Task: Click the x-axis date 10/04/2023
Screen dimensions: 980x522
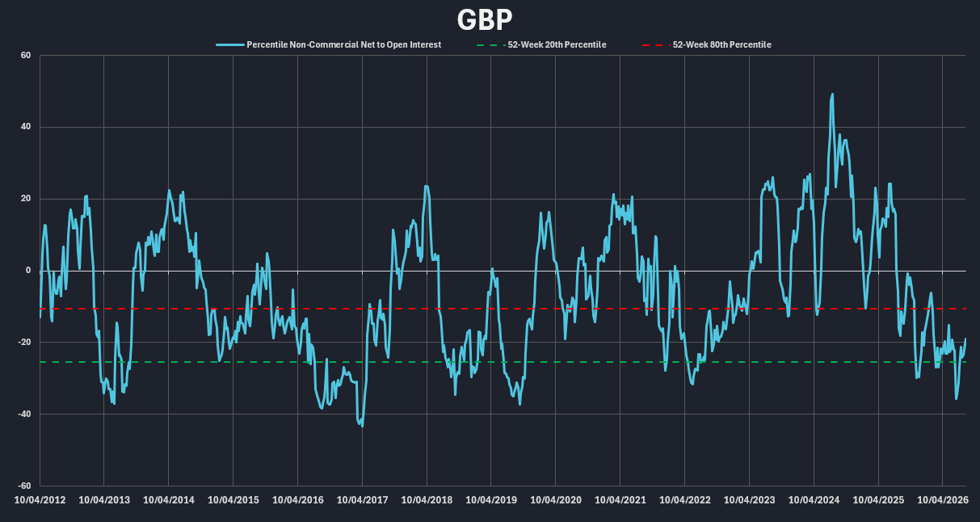Action: (x=749, y=500)
